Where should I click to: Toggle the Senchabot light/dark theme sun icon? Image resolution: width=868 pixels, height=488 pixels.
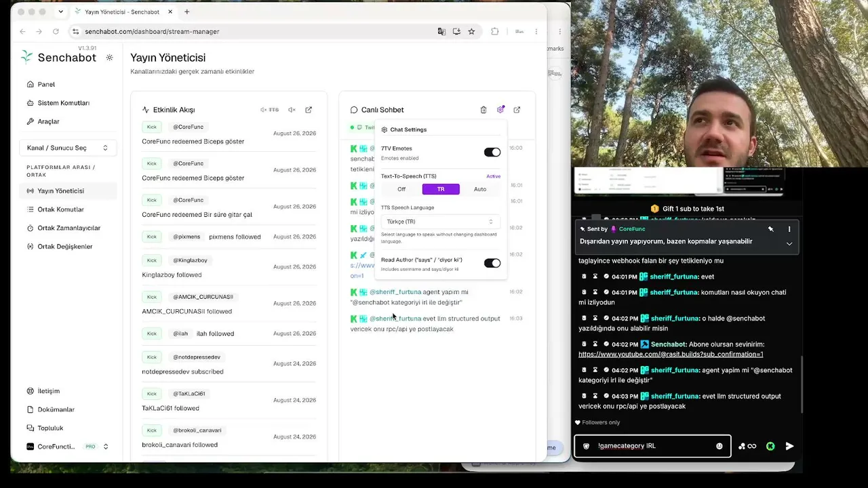pyautogui.click(x=110, y=58)
